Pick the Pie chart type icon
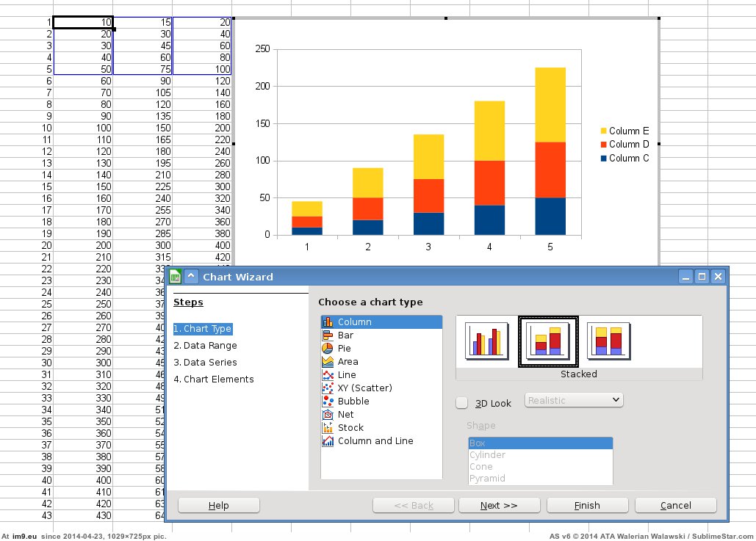The image size is (756, 541). (x=328, y=349)
